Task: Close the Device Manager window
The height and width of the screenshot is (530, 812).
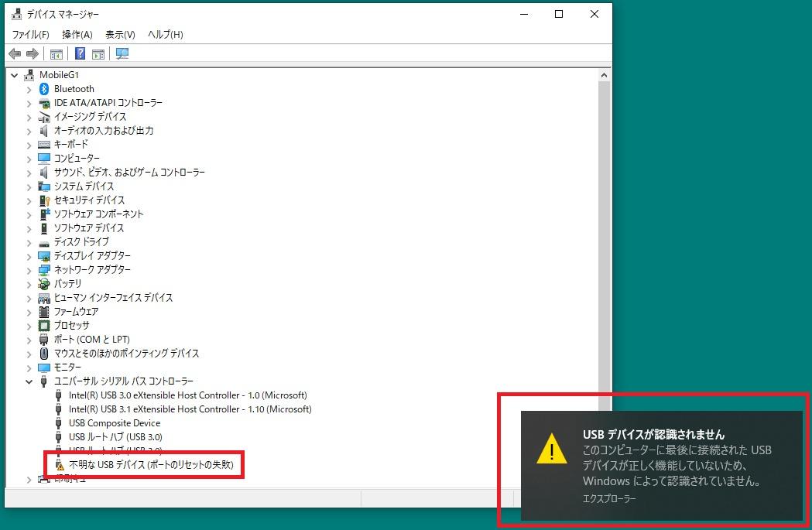Action: (x=594, y=14)
